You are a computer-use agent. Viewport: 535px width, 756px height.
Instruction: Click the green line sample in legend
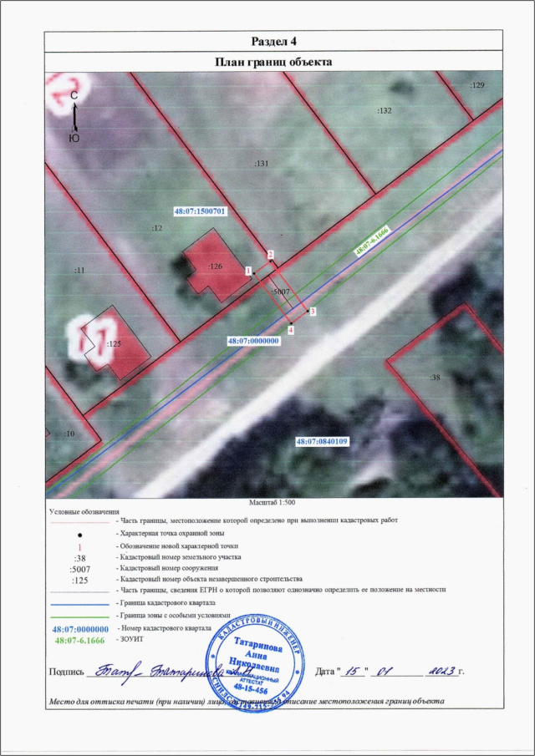pos(79,614)
